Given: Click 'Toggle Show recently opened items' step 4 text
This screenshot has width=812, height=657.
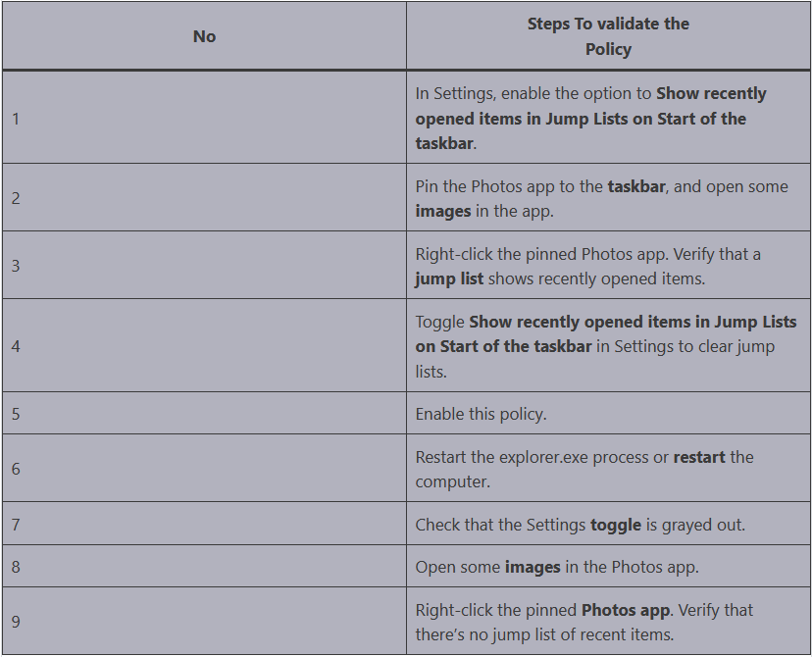Looking at the screenshot, I should coord(605,346).
